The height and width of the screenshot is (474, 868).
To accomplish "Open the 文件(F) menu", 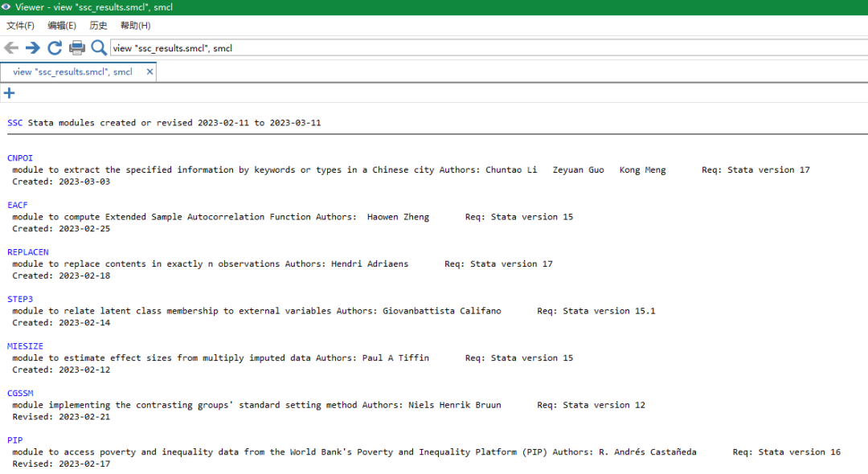I will pyautogui.click(x=20, y=26).
